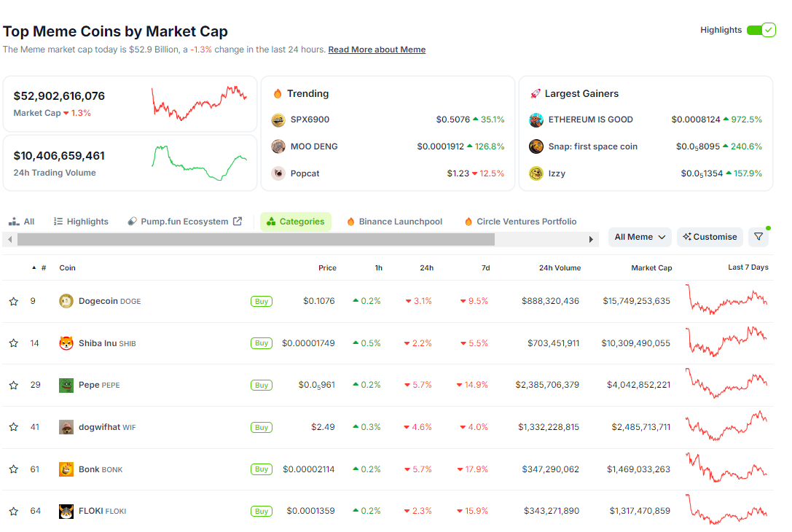Open the Pump.fun Ecosystem tab
This screenshot has height=532, width=792.
coord(185,222)
